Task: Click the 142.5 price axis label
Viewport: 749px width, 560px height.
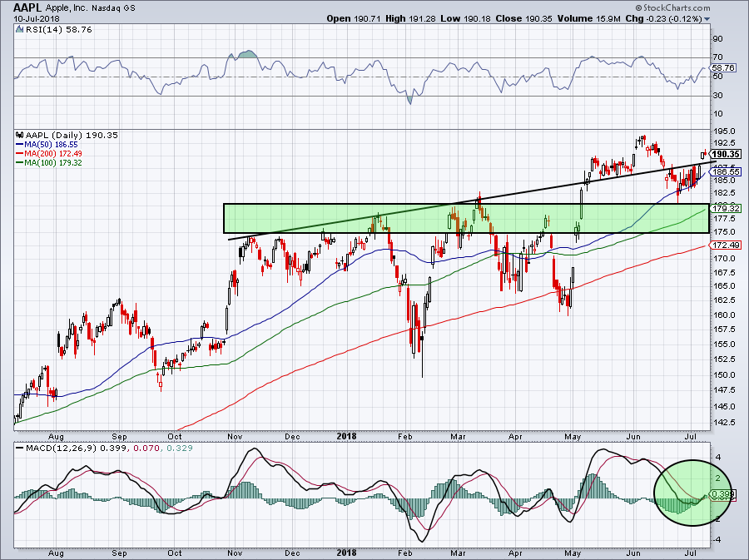Action: (x=724, y=423)
